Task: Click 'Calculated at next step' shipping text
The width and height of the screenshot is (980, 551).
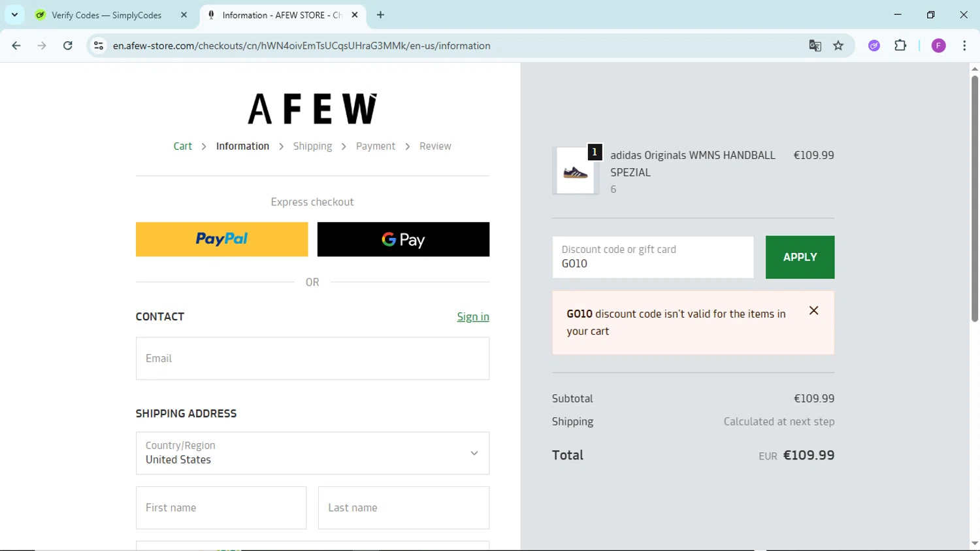Action: (779, 422)
